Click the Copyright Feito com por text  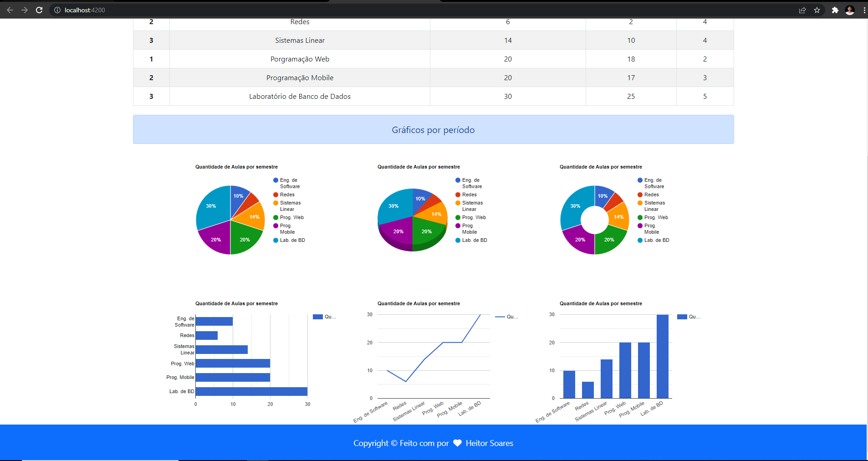pos(401,443)
